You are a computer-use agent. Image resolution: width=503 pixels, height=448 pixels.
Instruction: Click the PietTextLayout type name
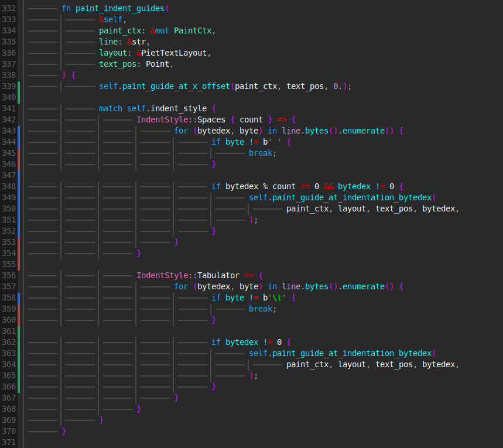(x=174, y=53)
